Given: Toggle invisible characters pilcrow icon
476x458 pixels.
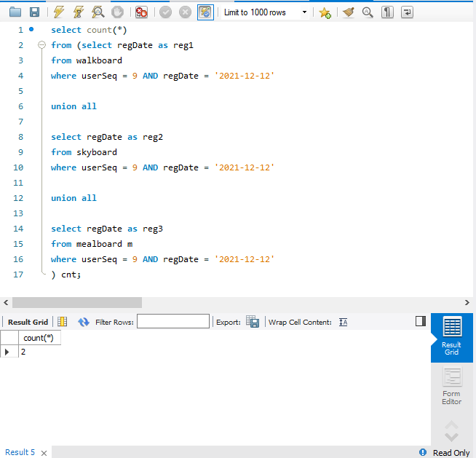Looking at the screenshot, I should click(x=387, y=12).
